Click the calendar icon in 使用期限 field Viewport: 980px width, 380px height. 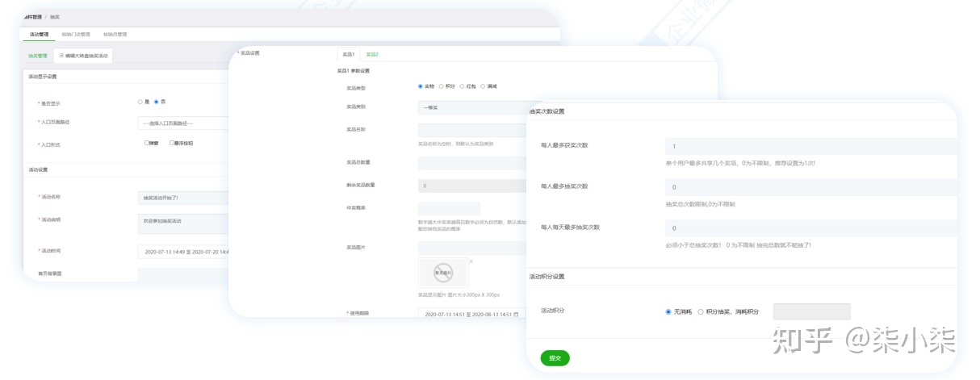514,314
